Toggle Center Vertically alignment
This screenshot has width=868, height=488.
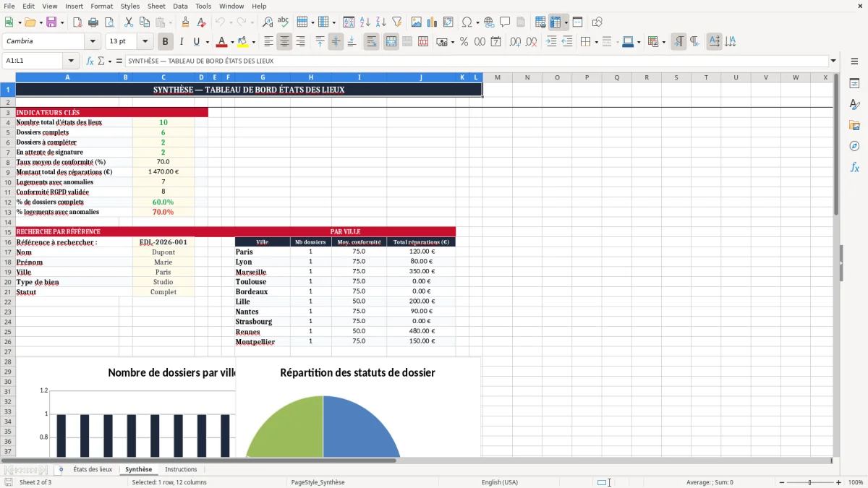click(336, 42)
